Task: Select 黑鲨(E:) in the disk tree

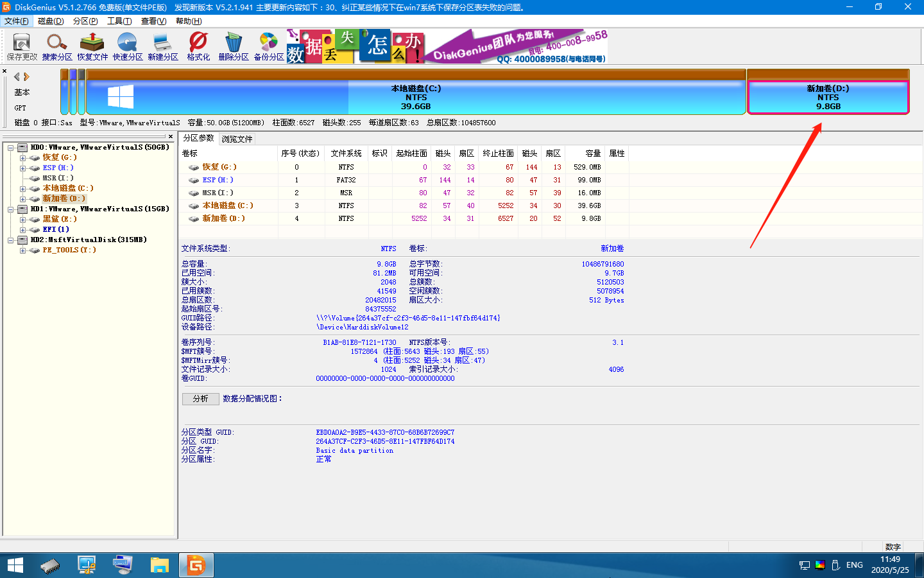Action: (60, 219)
